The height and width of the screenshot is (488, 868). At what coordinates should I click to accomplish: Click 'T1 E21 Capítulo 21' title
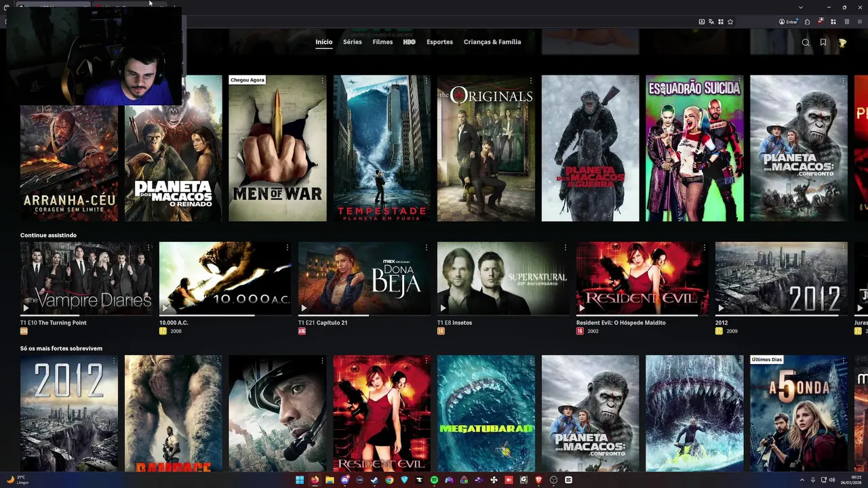(x=323, y=323)
